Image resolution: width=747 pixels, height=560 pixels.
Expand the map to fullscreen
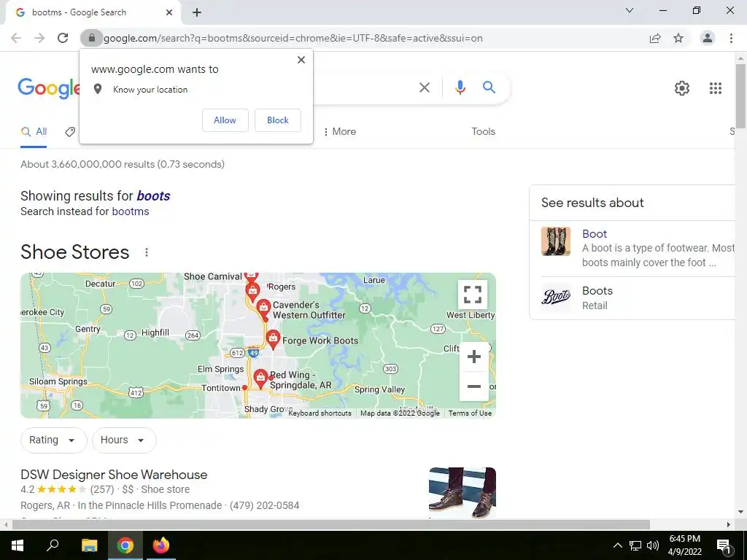472,295
